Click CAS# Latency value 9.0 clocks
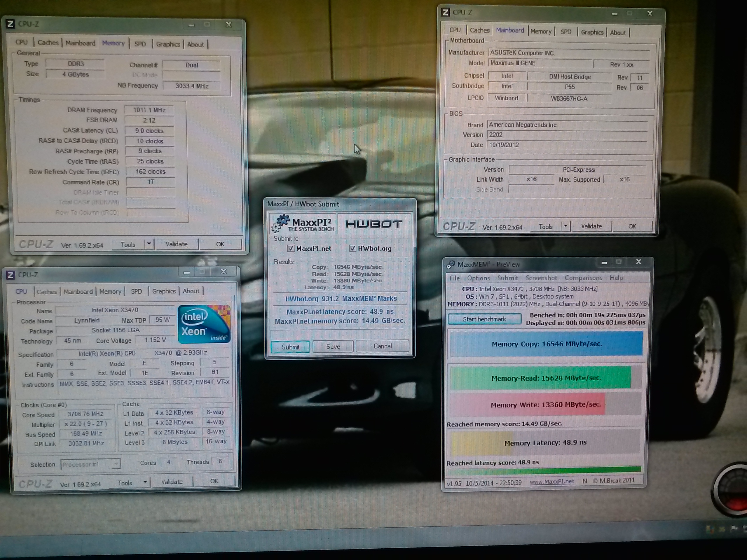Viewport: 747px width, 560px height. [149, 131]
